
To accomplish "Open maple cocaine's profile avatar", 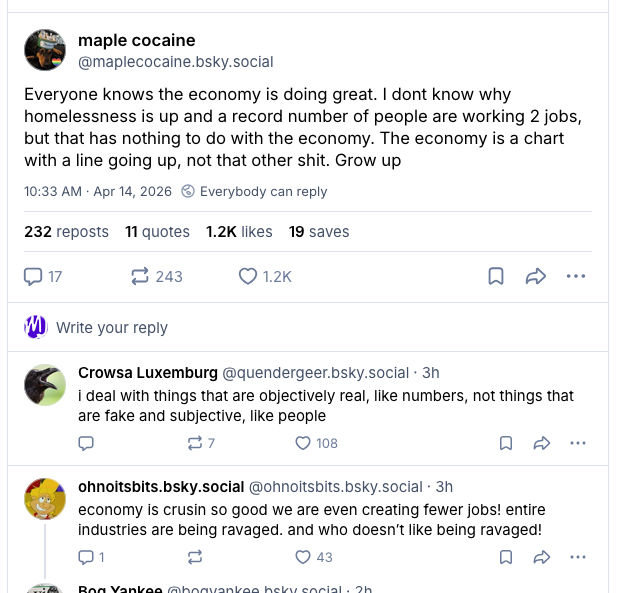I will [x=45, y=50].
